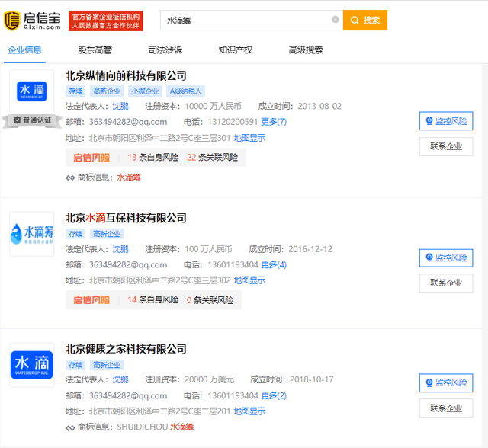This screenshot has height=448, width=488.
Task: Switch to the 司法涉诉 tab
Action: pos(165,50)
